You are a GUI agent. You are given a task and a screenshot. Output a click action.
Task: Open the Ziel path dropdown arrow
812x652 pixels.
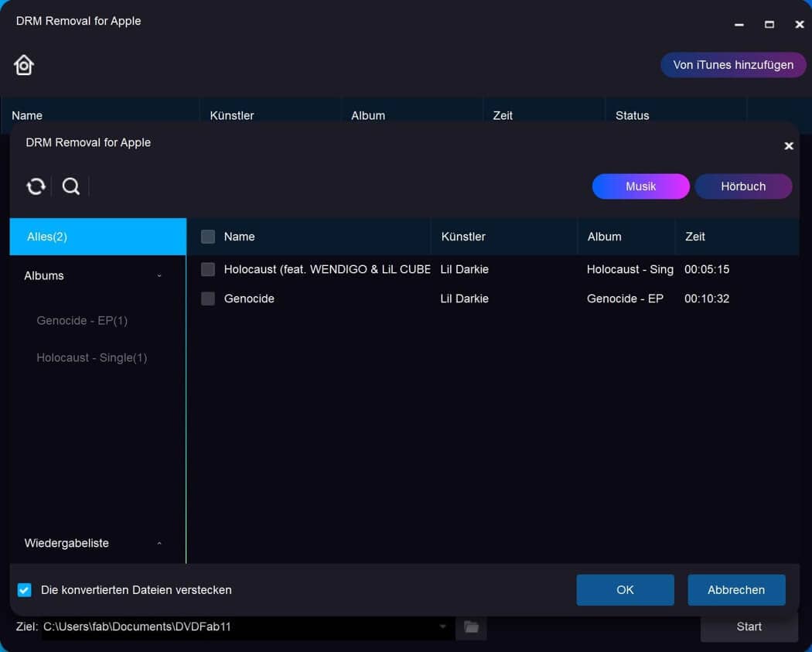(x=442, y=626)
